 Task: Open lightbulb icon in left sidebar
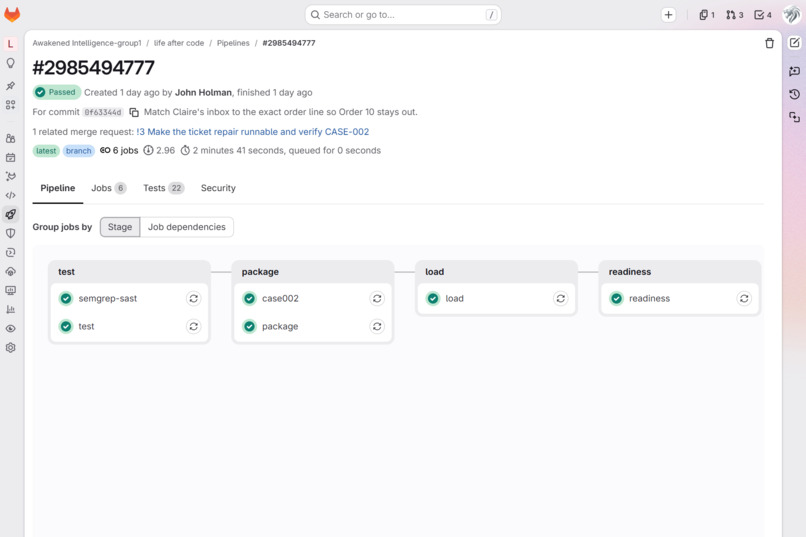(x=10, y=63)
